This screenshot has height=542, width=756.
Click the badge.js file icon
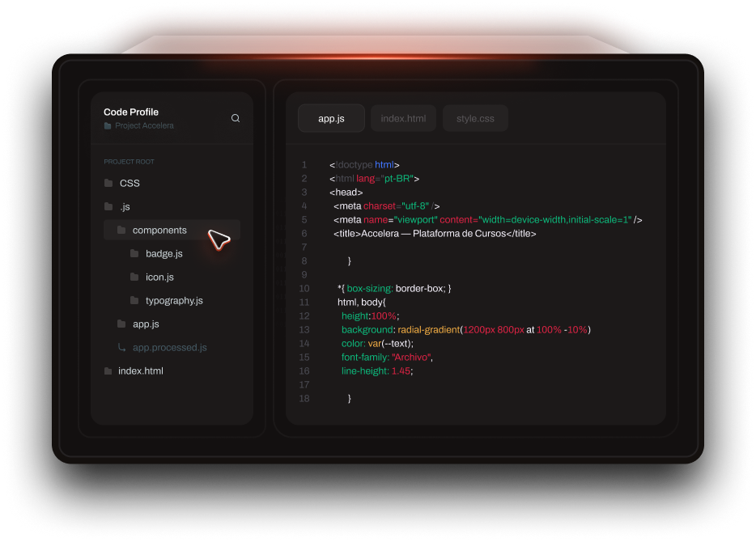coord(134,253)
